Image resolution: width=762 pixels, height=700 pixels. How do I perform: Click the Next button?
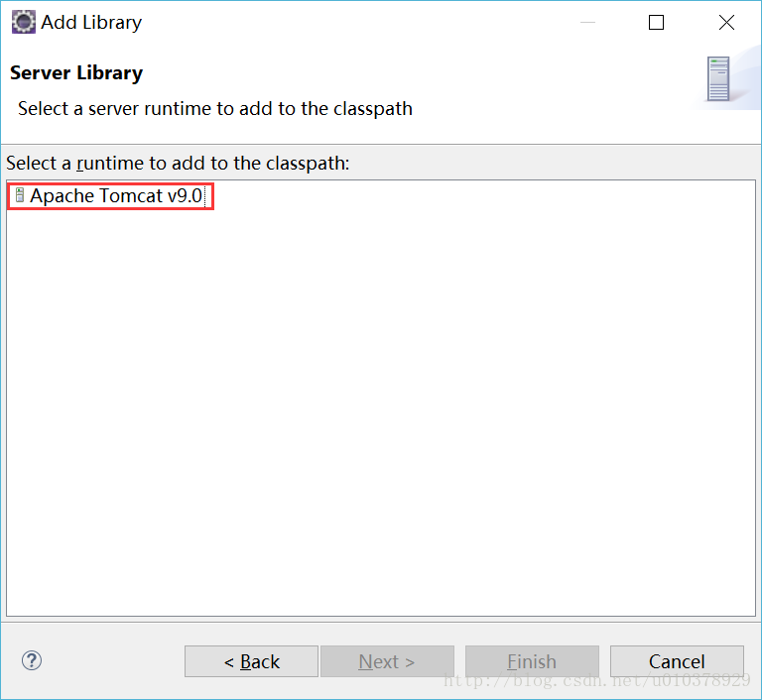tap(387, 661)
